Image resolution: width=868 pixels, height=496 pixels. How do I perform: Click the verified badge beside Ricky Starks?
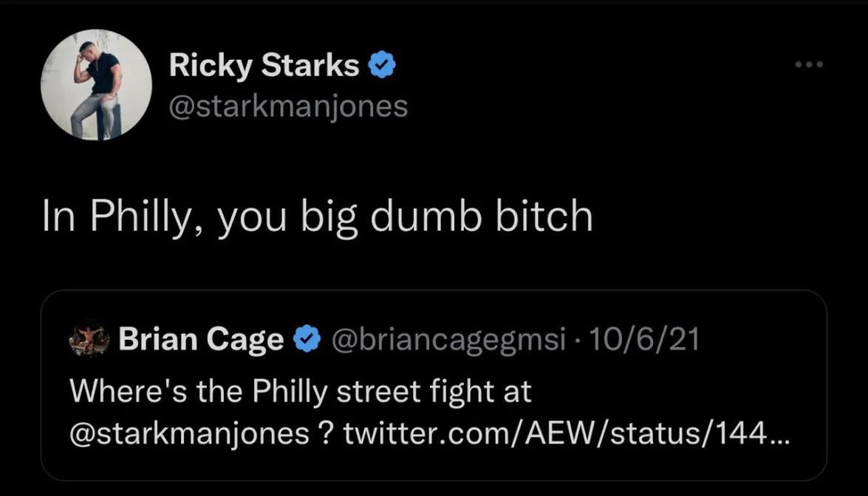(x=382, y=67)
